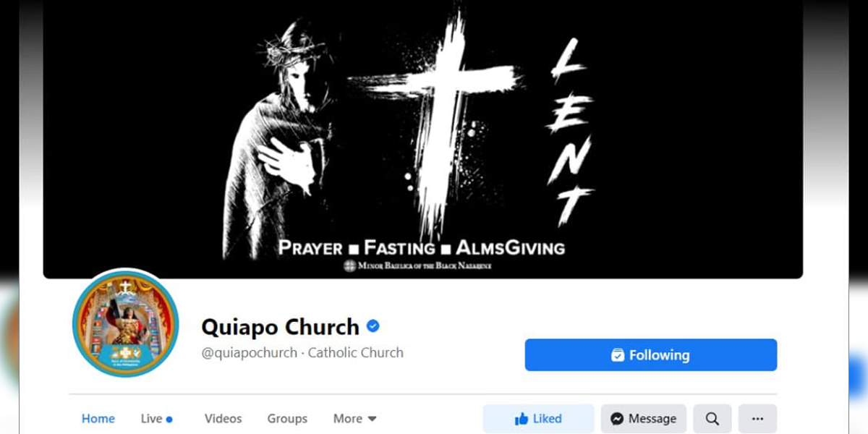Open the More tab menu
Image resolution: width=868 pixels, height=434 pixels.
point(355,419)
